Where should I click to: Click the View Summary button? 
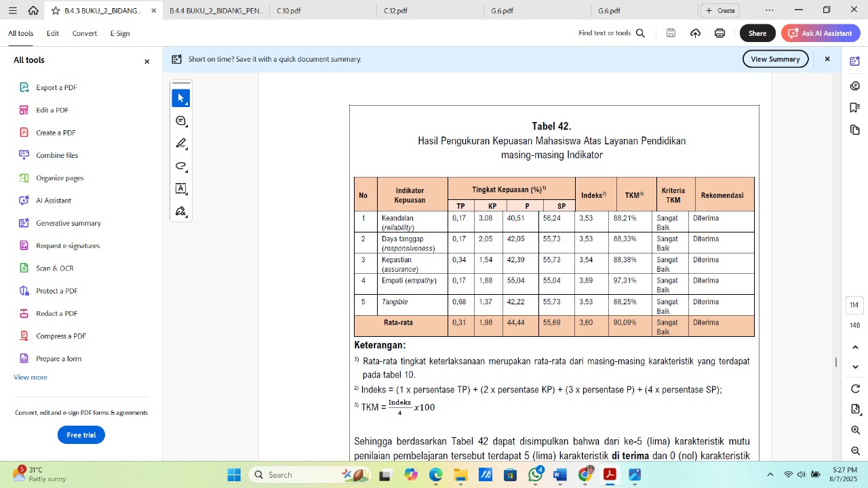(x=775, y=59)
